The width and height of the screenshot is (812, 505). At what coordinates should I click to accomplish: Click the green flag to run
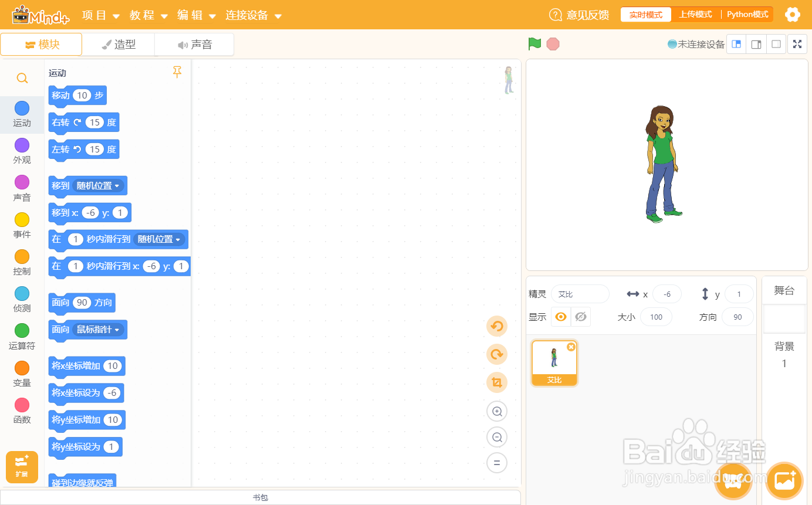[x=534, y=44]
